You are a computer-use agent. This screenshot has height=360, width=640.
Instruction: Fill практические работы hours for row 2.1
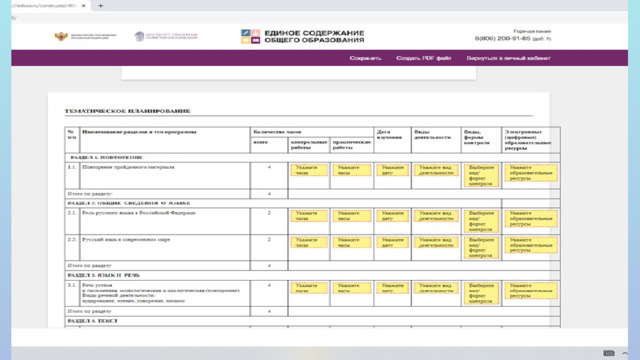(351, 216)
